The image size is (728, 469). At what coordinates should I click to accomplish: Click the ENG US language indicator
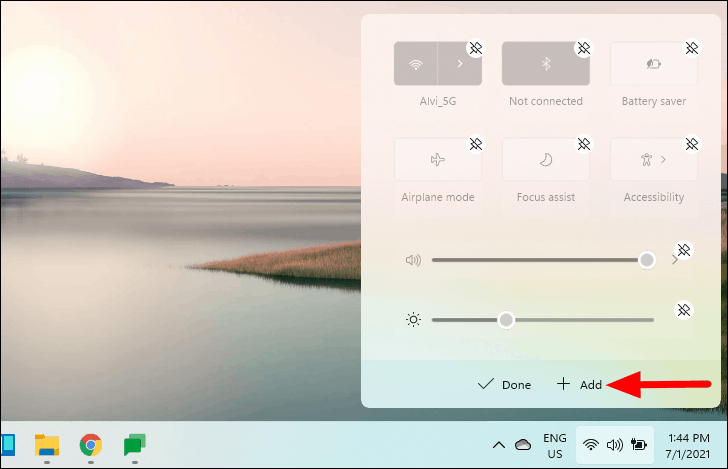coord(555,446)
